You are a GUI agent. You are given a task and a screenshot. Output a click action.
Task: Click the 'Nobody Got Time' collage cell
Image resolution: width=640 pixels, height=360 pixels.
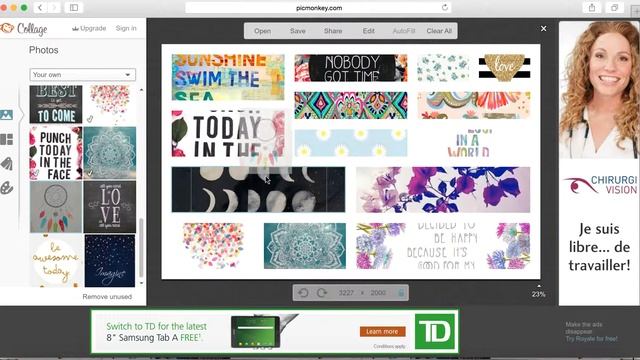(x=351, y=68)
